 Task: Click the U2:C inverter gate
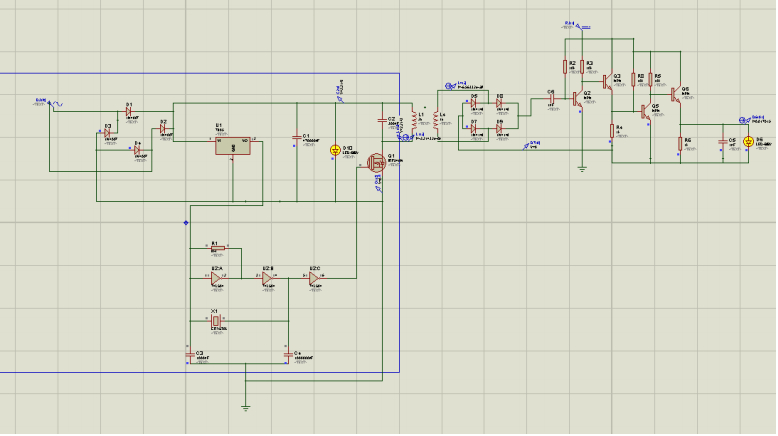tap(315, 278)
